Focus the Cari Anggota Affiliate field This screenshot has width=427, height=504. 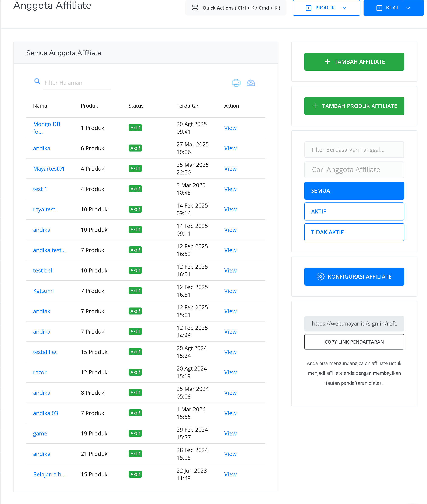[x=354, y=170]
